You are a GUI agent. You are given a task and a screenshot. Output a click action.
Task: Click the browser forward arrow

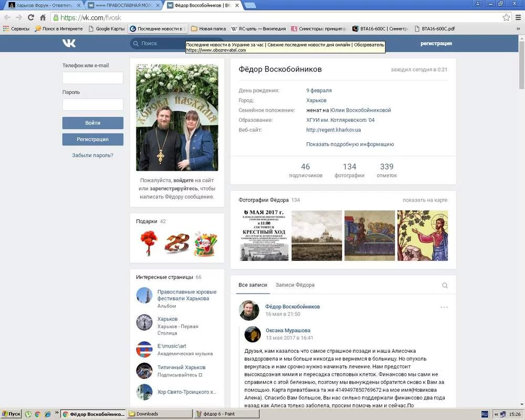pos(19,17)
